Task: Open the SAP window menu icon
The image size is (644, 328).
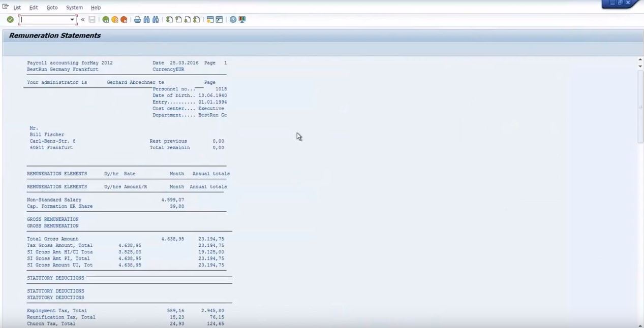Action: coord(6,7)
